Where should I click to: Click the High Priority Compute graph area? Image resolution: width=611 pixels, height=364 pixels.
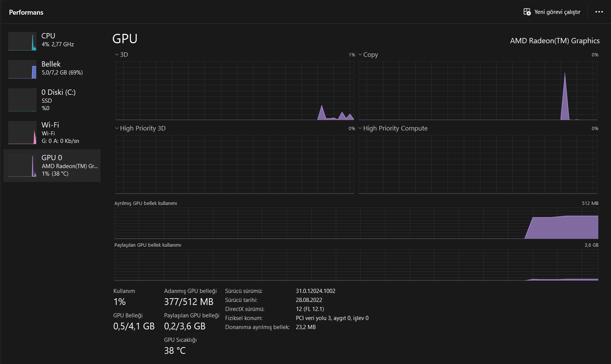pyautogui.click(x=478, y=164)
